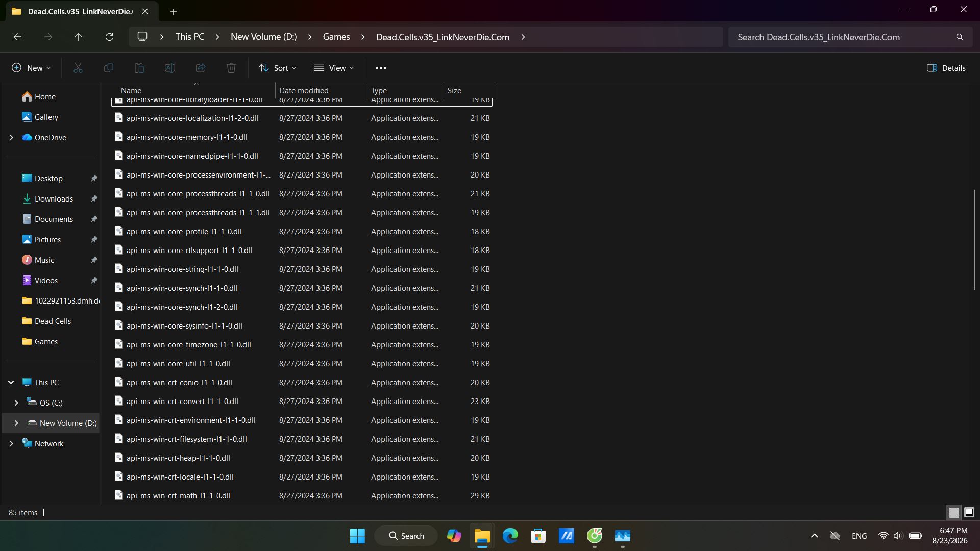Image resolution: width=980 pixels, height=551 pixels.
Task: Select Games in the address breadcrumb
Action: [336, 37]
